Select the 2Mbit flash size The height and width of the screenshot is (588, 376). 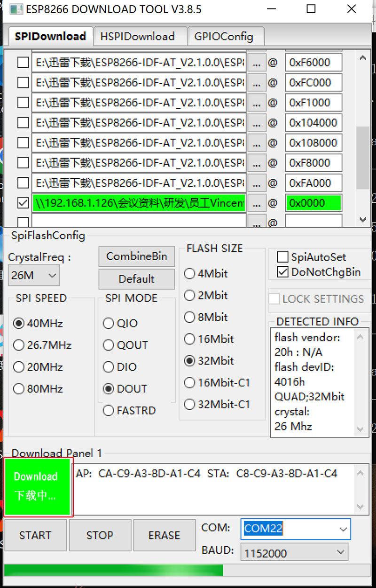click(206, 295)
